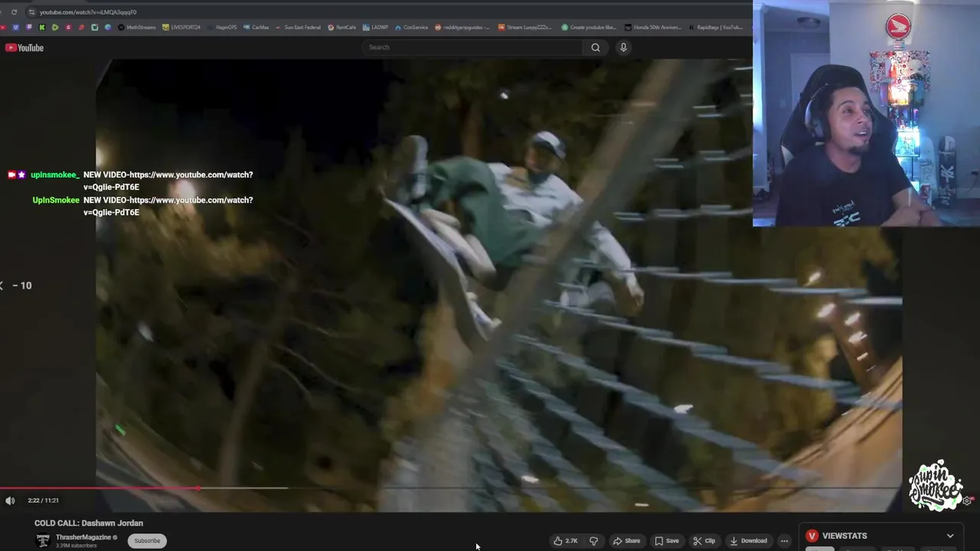Open the ConService bookmark
The image size is (980, 551).
pyautogui.click(x=411, y=28)
